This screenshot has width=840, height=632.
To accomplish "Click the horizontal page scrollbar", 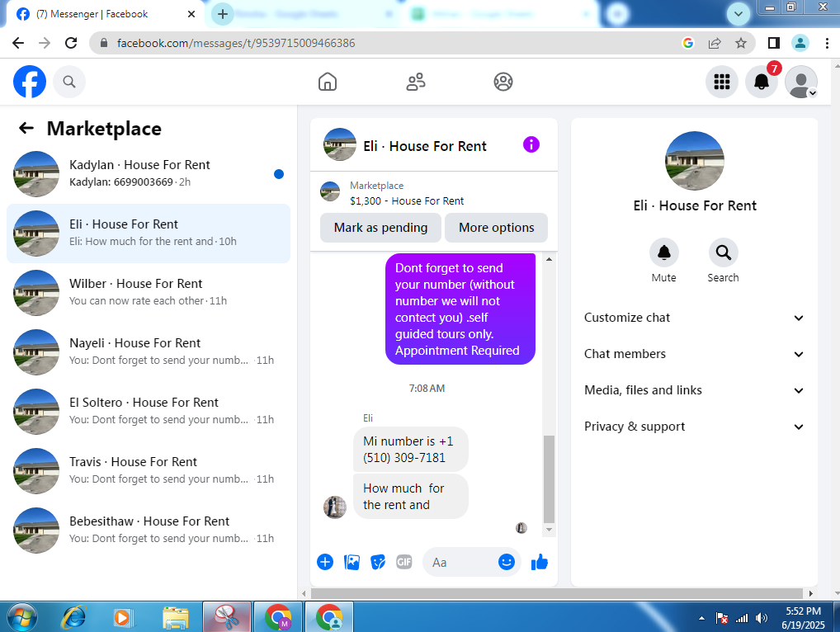I will [557, 593].
